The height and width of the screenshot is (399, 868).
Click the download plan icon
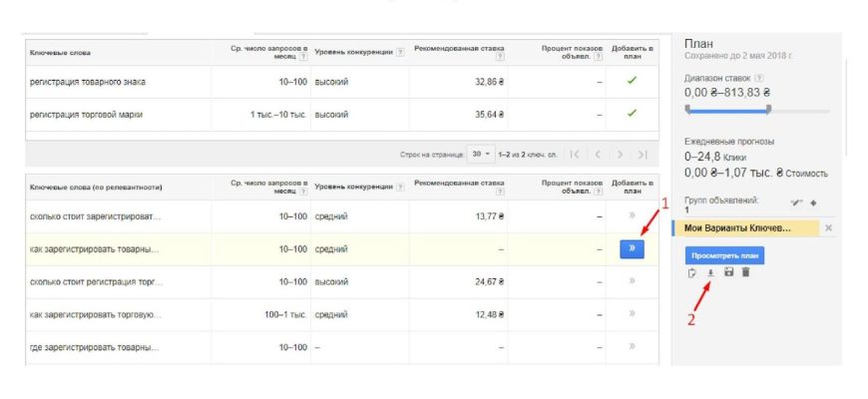(710, 272)
